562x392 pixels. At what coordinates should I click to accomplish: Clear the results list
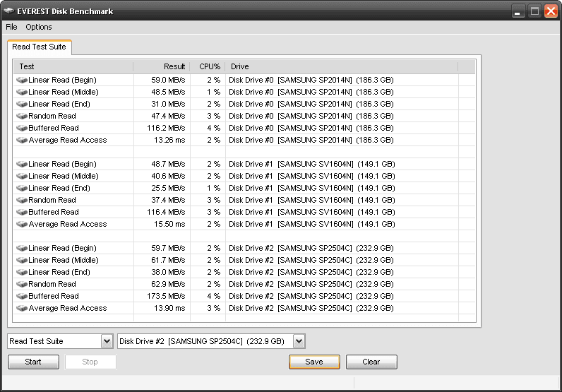[x=371, y=362]
